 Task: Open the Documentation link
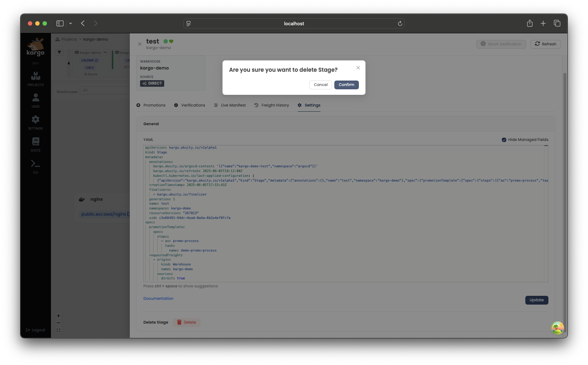coord(158,299)
